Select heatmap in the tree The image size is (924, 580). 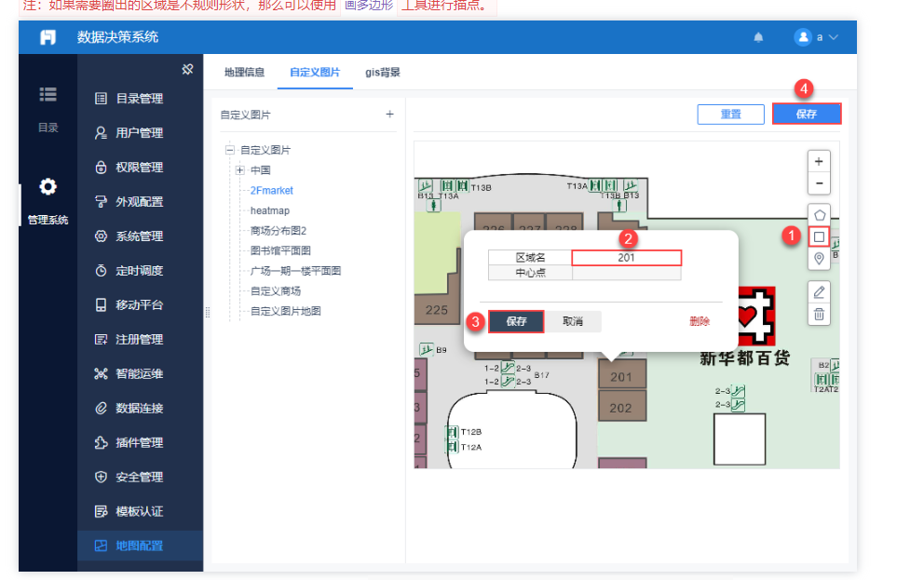point(270,210)
